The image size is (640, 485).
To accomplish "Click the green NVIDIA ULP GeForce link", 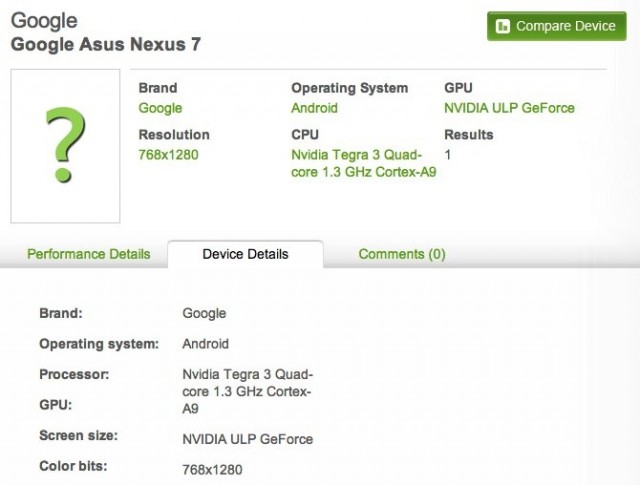I will 509,108.
